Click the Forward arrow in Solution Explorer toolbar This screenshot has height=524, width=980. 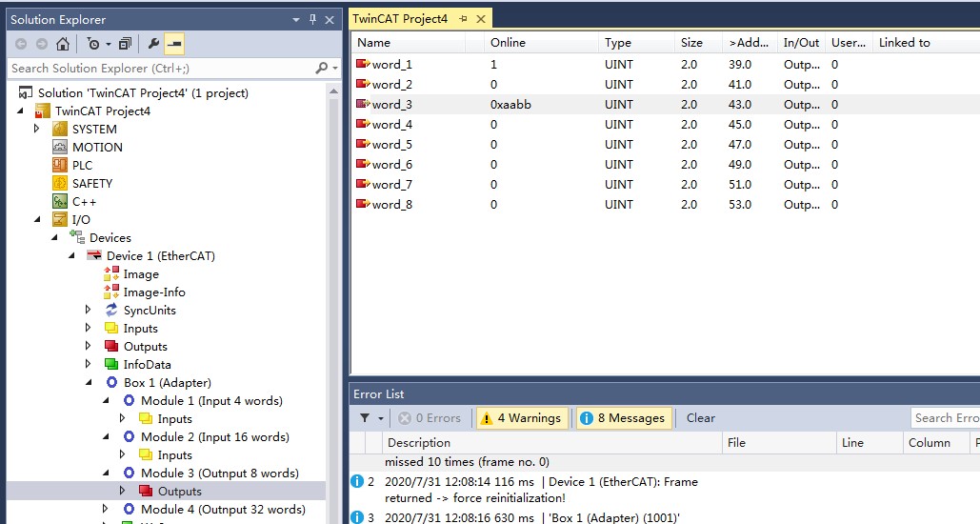click(42, 44)
